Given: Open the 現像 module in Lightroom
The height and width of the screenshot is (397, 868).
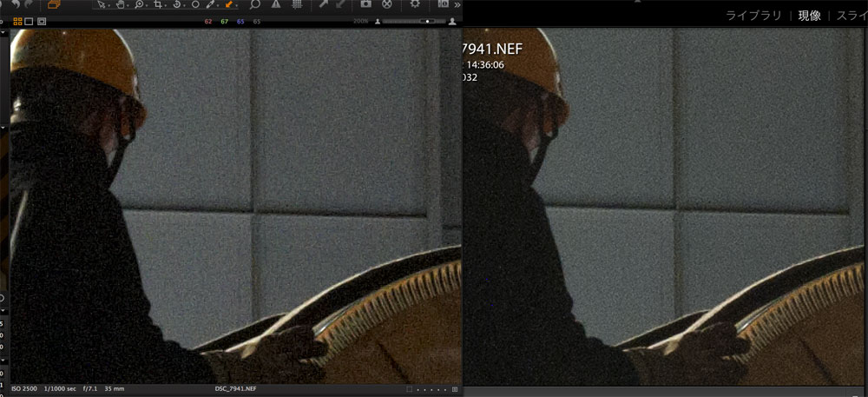Looking at the screenshot, I should 809,16.
